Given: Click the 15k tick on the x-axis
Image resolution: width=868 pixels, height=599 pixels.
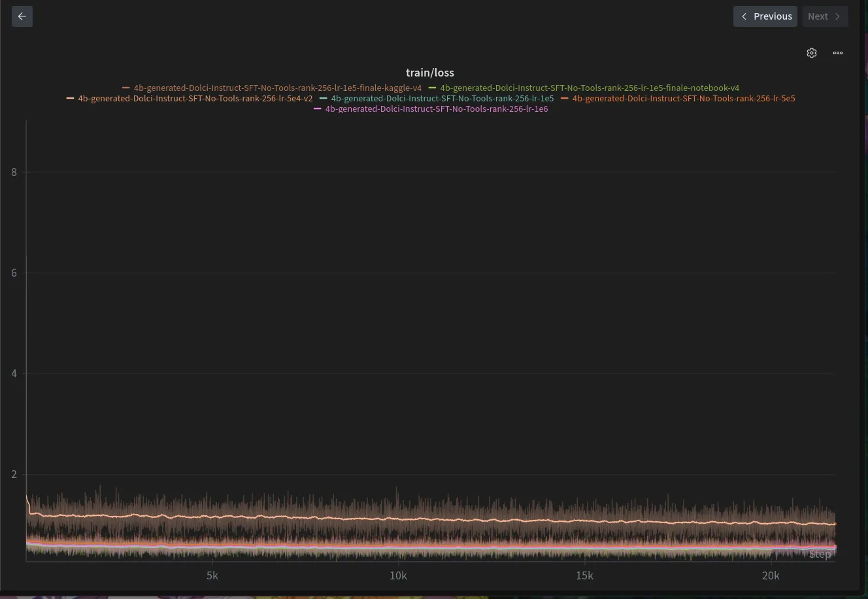Looking at the screenshot, I should pos(584,575).
